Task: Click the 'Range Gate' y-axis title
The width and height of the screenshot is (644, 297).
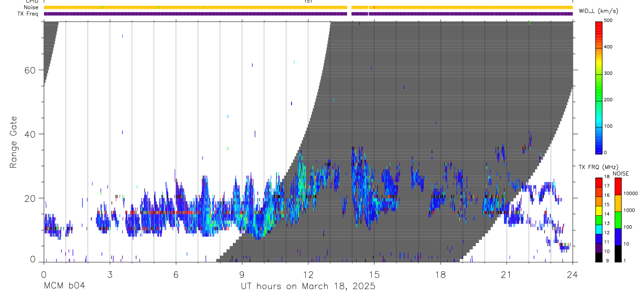Action: click(14, 142)
